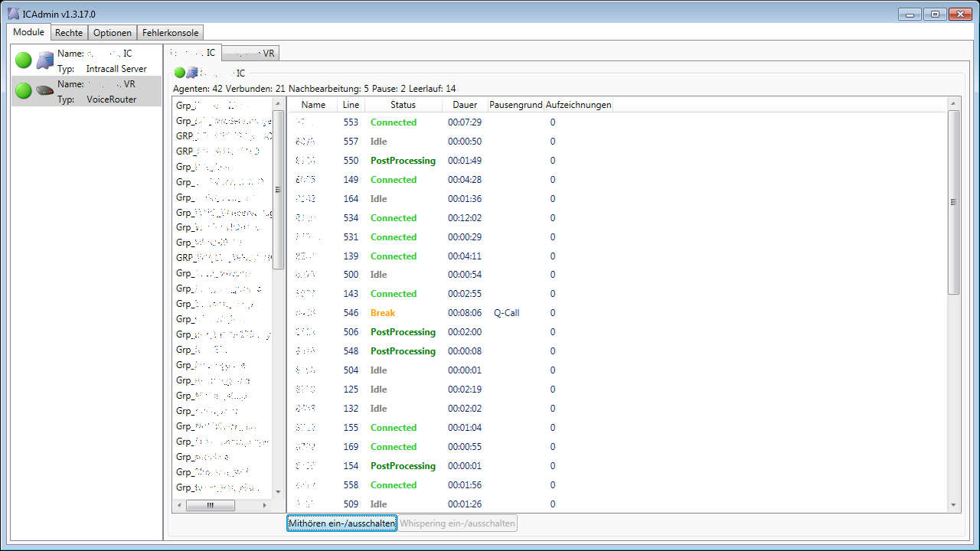
Task: Select agent row with line 557
Action: click(618, 142)
